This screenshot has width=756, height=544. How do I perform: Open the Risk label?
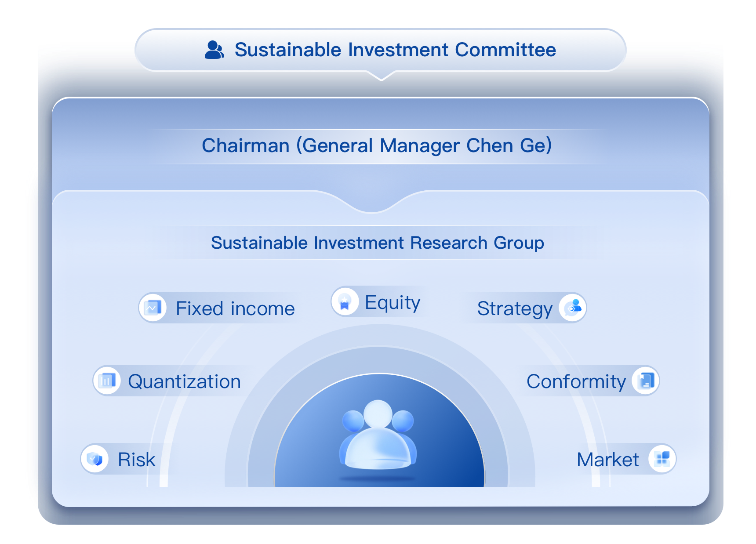pyautogui.click(x=137, y=460)
